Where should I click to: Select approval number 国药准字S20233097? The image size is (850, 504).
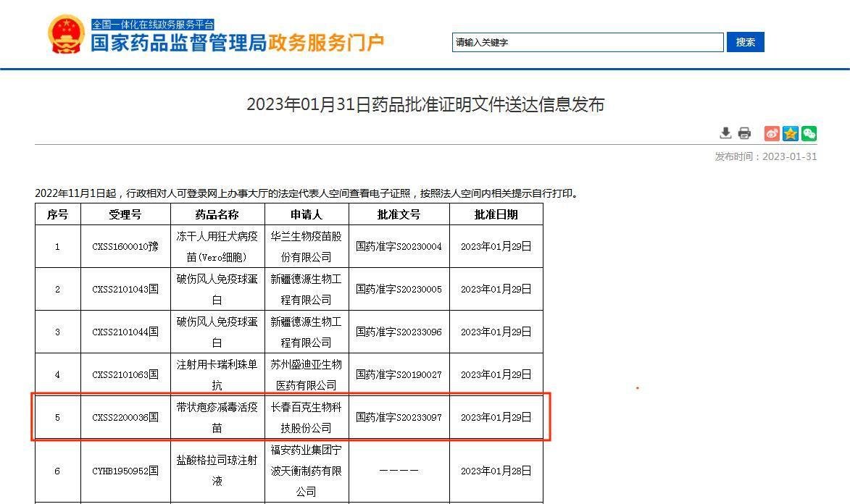pyautogui.click(x=399, y=418)
